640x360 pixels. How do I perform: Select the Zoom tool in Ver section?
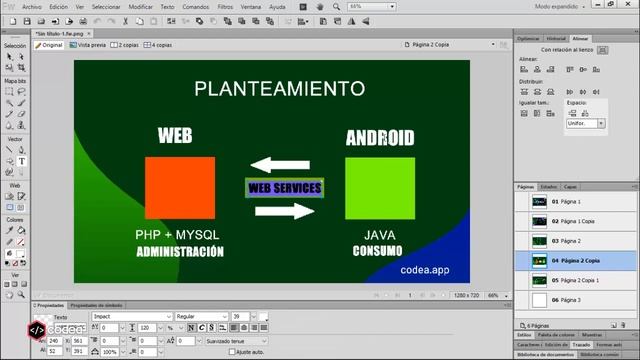click(x=21, y=295)
